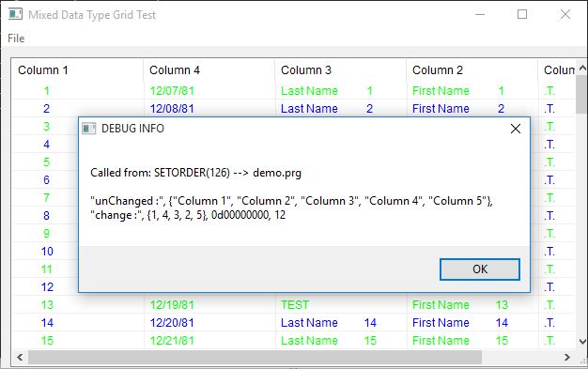Click the horizontal scrollbar thumb
Screen dimensions: 588x369
point(255,358)
